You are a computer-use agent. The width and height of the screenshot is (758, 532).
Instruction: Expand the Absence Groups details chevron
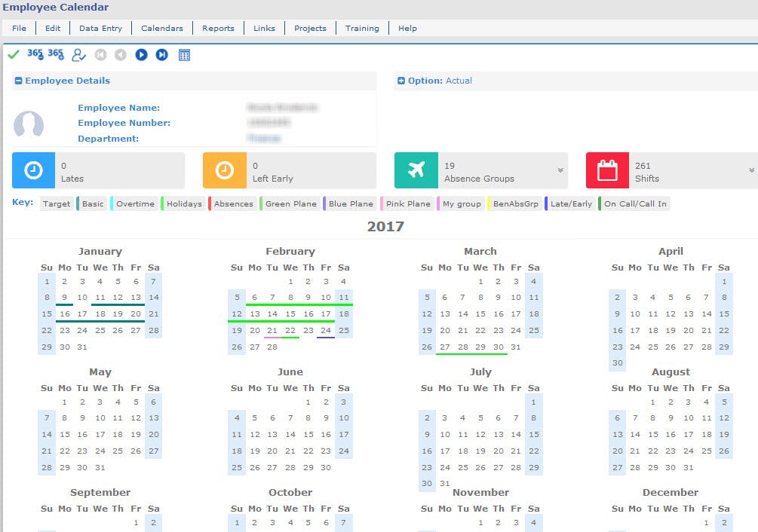(559, 172)
